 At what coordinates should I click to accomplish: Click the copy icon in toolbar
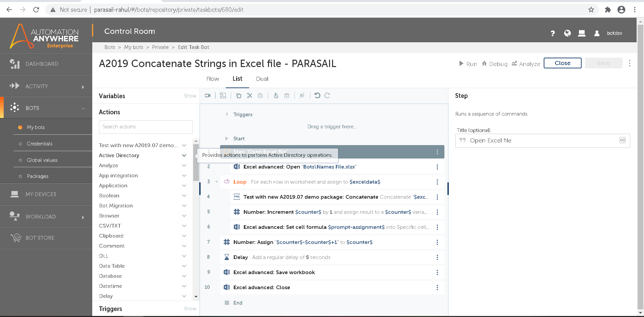pyautogui.click(x=238, y=96)
